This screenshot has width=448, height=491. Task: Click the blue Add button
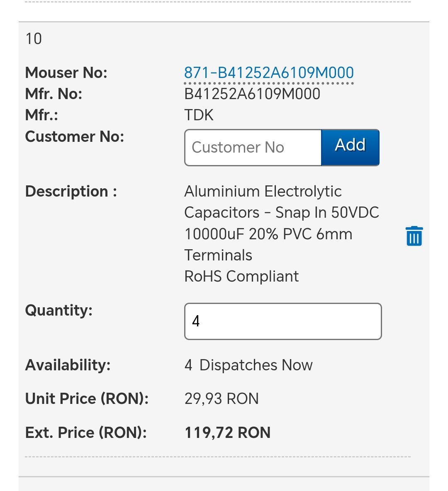click(x=350, y=148)
